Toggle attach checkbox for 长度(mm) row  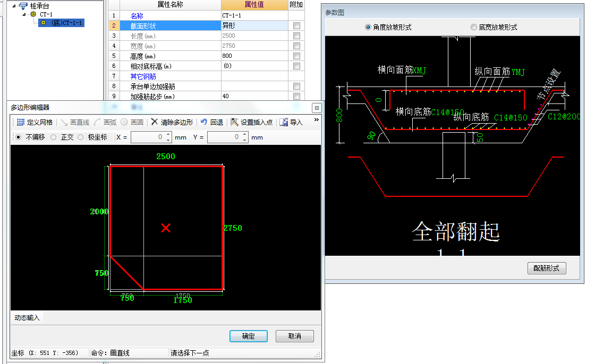click(x=297, y=36)
